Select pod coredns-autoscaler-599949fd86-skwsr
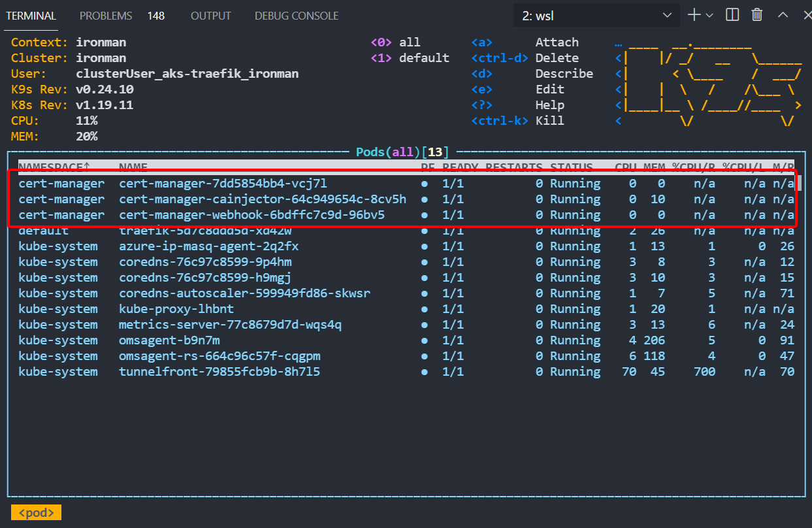 click(x=406, y=293)
